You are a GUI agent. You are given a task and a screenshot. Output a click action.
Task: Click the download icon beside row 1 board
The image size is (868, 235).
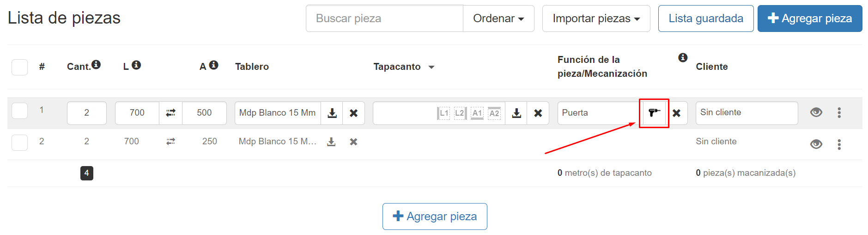pyautogui.click(x=332, y=113)
